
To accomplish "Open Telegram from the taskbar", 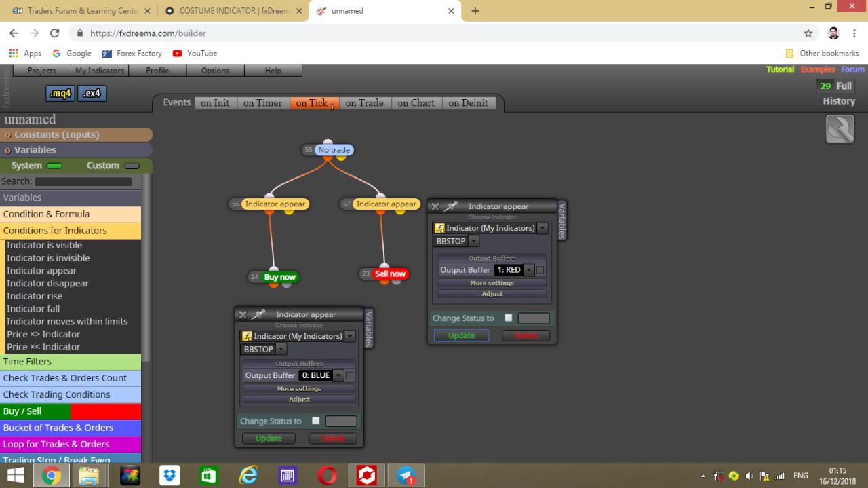I will point(406,476).
